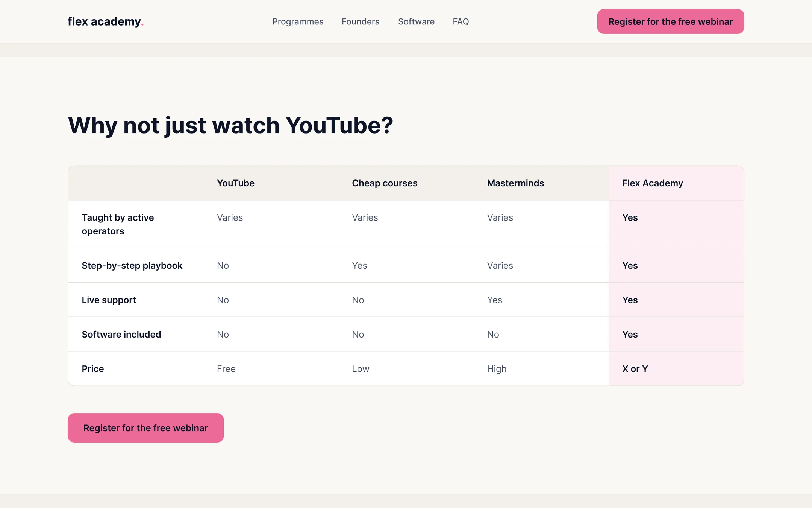Open the Software nav link
812x508 pixels.
click(x=416, y=21)
